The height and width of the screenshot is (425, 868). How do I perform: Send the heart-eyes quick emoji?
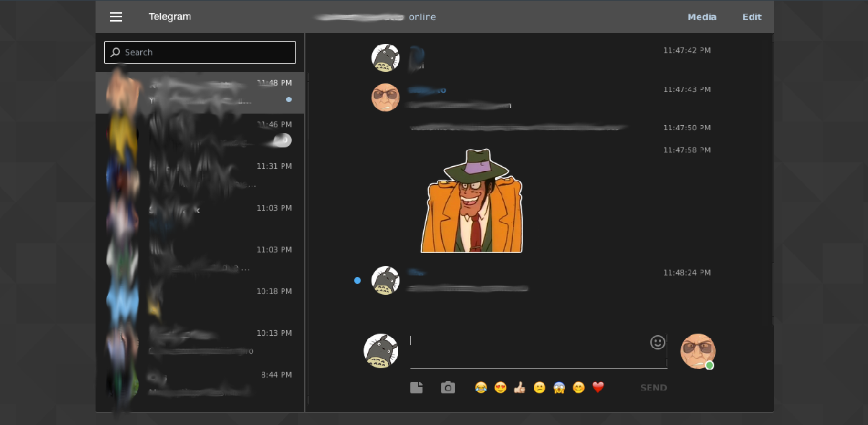(499, 387)
